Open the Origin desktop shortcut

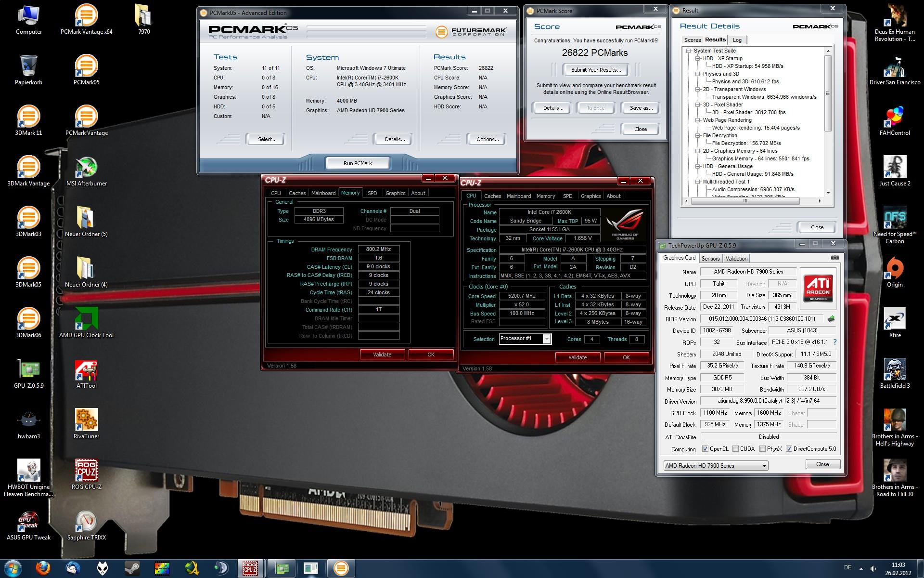895,272
